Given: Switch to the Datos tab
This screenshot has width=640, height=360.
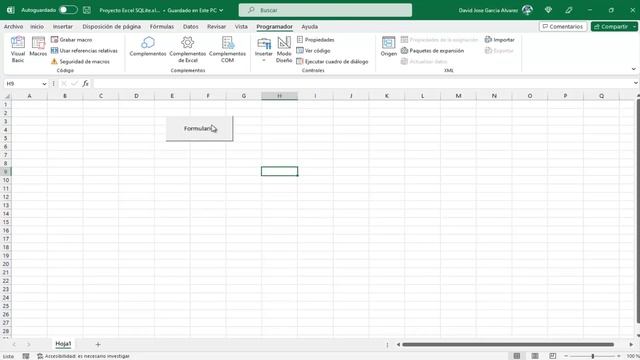Looking at the screenshot, I should pos(191,27).
